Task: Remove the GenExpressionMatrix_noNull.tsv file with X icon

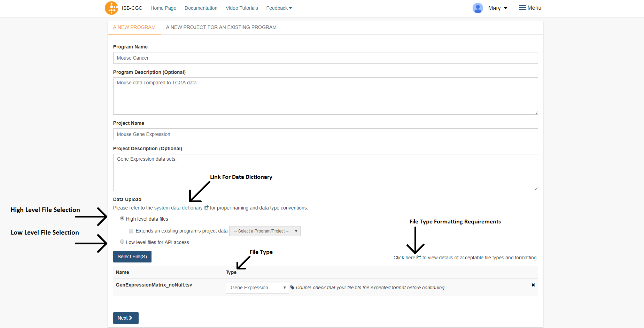Action: 533,285
